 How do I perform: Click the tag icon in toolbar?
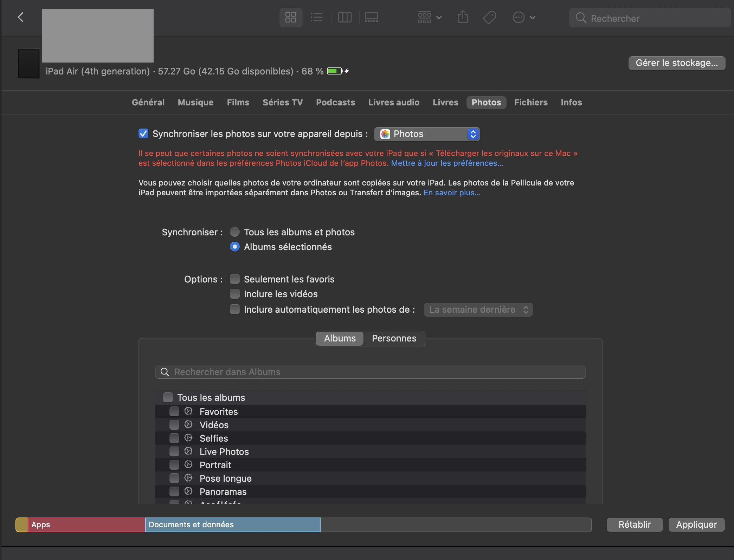point(489,17)
